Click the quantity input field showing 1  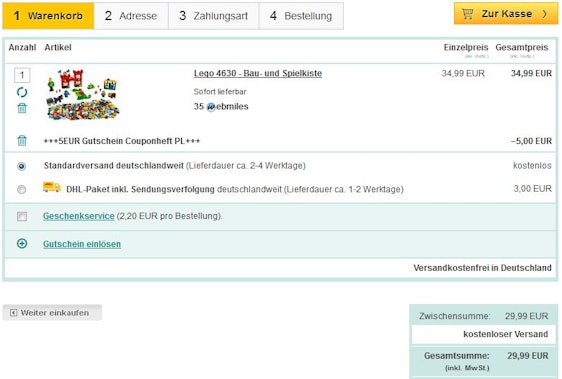click(x=22, y=75)
